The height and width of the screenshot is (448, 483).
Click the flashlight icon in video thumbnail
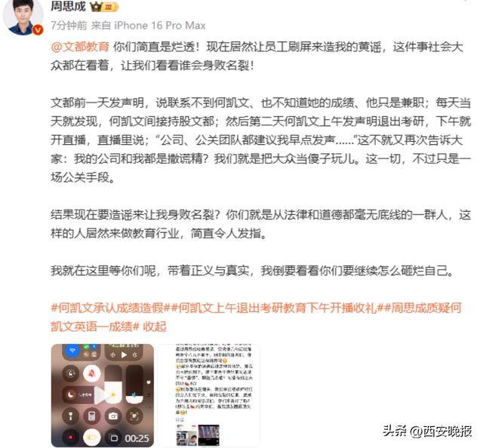pos(70,416)
